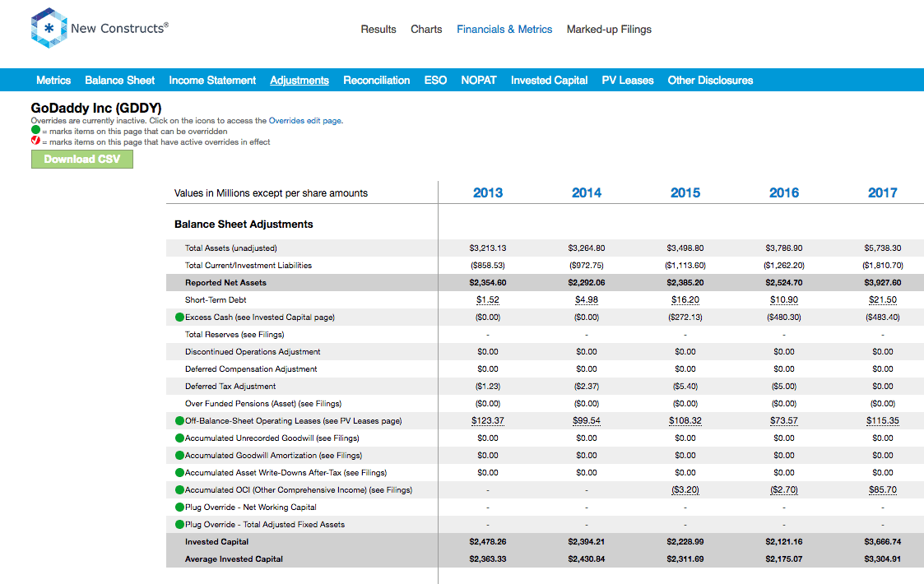Click the Balance Sheet Adjustments section heading
The width and height of the screenshot is (924, 584).
tap(244, 225)
